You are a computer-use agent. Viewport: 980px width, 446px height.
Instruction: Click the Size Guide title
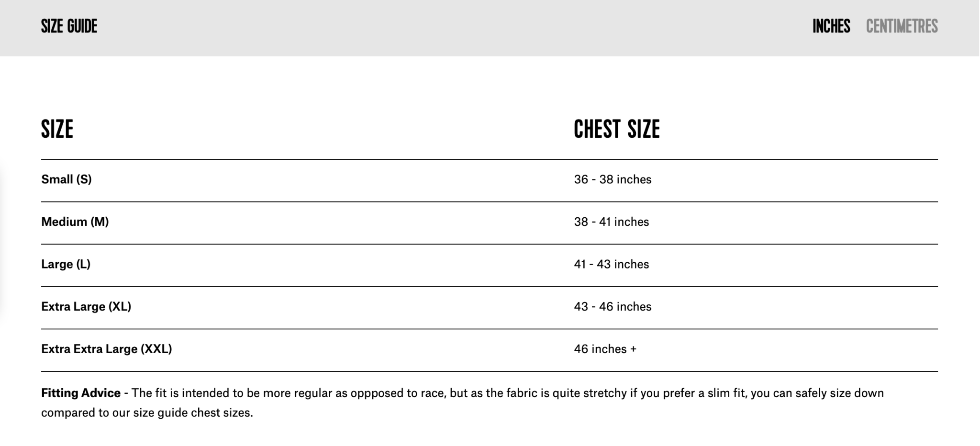(x=69, y=26)
